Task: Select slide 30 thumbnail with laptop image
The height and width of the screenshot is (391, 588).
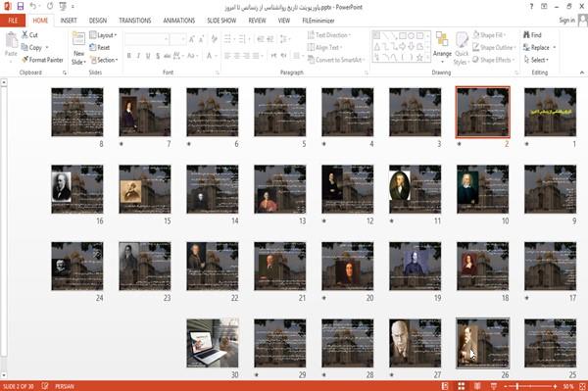Action: point(213,343)
